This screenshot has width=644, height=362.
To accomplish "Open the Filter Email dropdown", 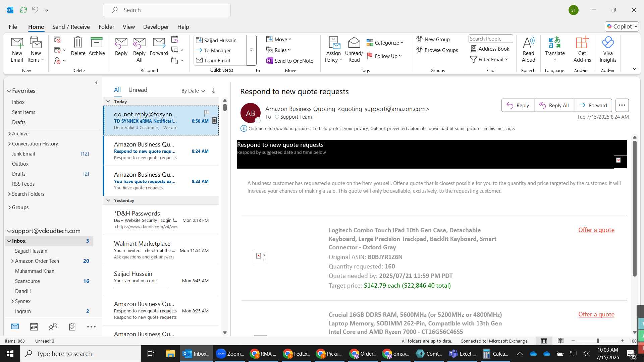I will (x=489, y=59).
